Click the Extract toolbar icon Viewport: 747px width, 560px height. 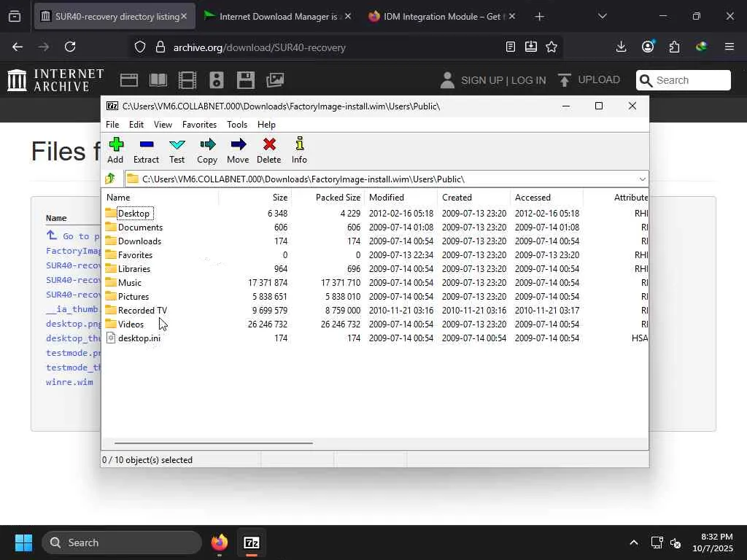(146, 144)
